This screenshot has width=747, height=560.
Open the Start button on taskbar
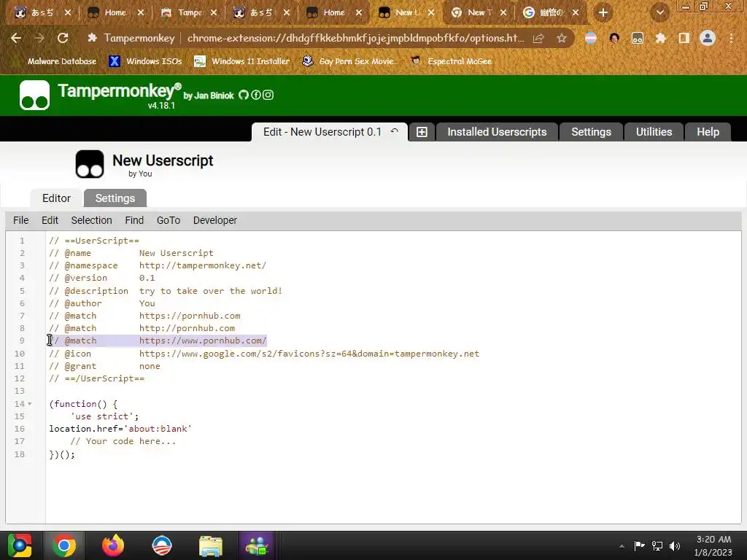pos(20,545)
